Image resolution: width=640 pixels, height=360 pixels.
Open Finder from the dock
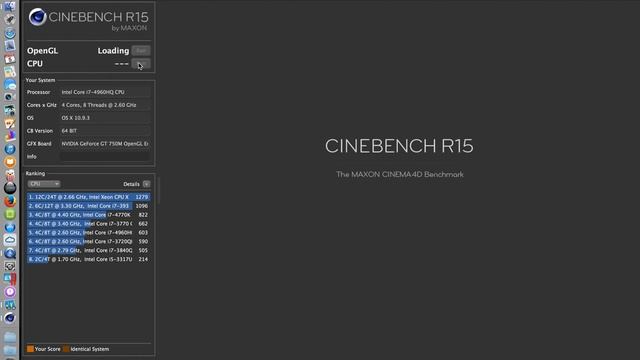[10, 6]
